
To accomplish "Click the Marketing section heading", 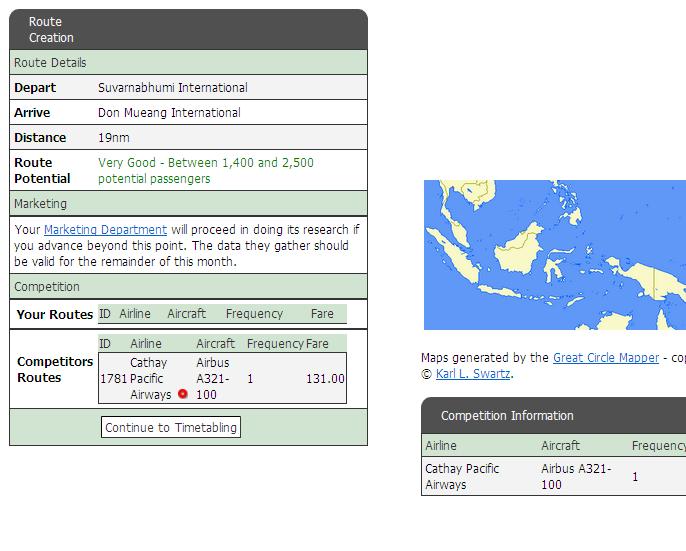I will tap(40, 204).
